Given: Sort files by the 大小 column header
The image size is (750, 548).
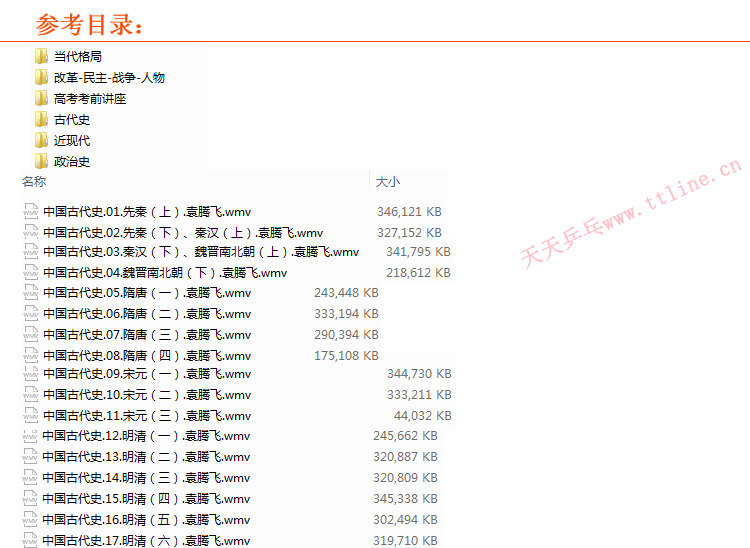Looking at the screenshot, I should 387,182.
